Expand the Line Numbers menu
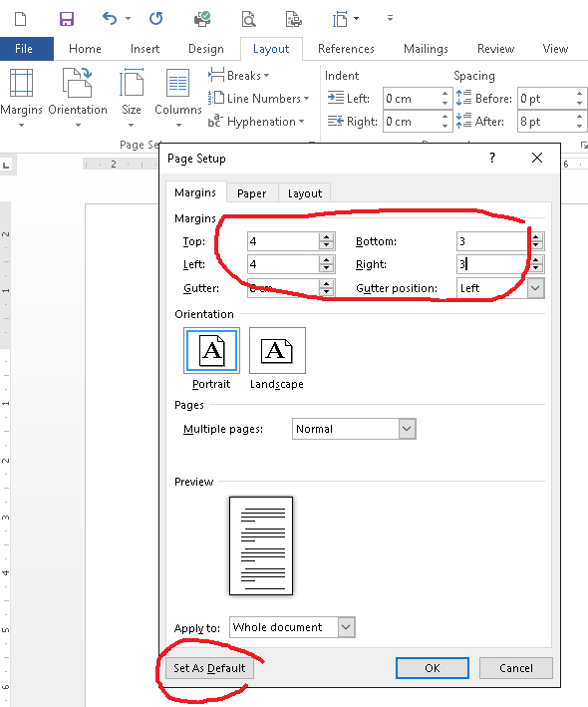This screenshot has height=707, width=588. (259, 99)
